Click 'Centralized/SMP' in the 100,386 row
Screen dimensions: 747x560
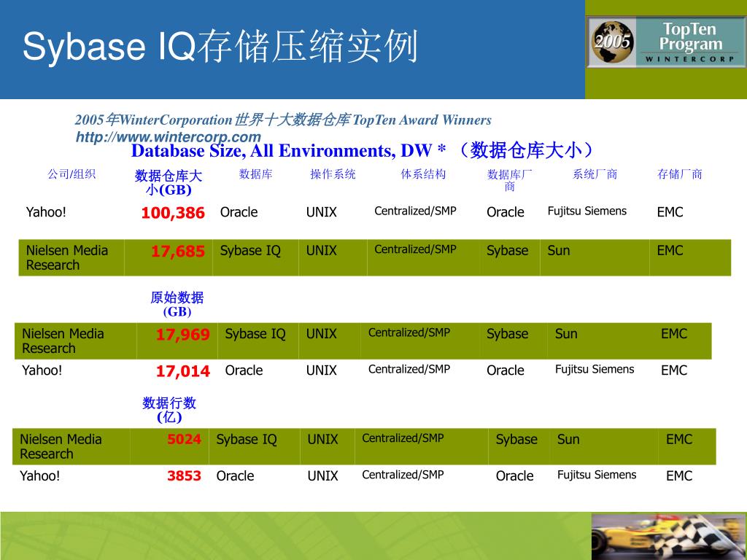click(x=415, y=211)
